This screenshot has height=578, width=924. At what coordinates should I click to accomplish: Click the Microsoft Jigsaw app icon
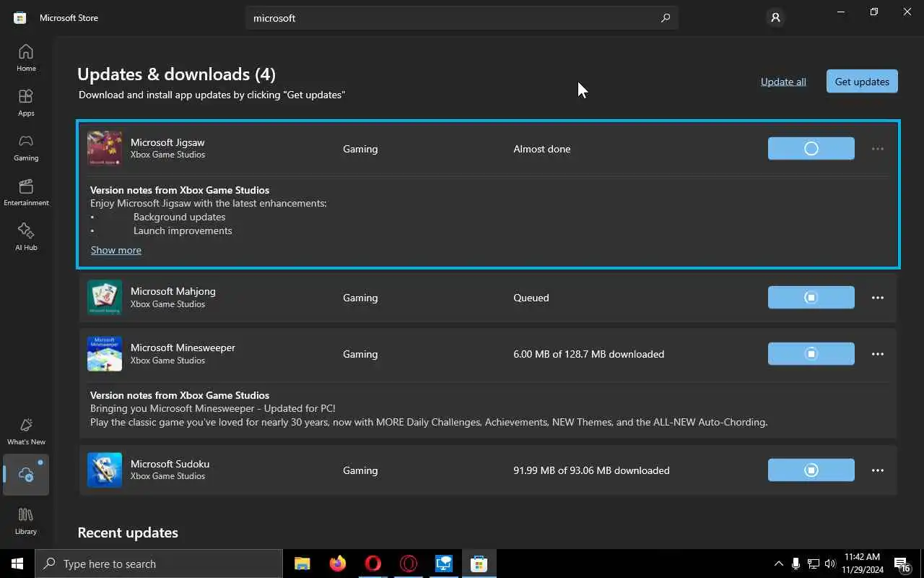105,149
